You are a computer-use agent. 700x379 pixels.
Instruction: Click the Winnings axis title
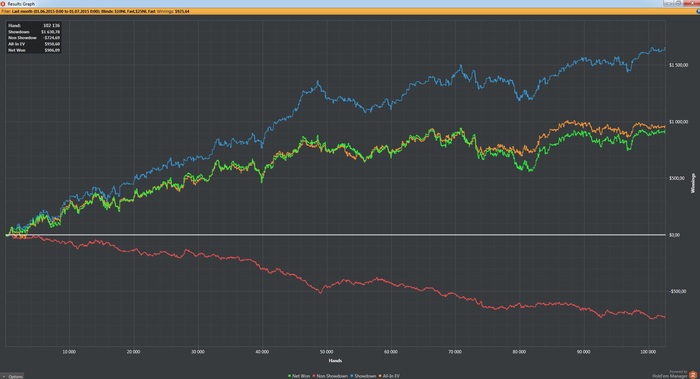click(x=693, y=183)
